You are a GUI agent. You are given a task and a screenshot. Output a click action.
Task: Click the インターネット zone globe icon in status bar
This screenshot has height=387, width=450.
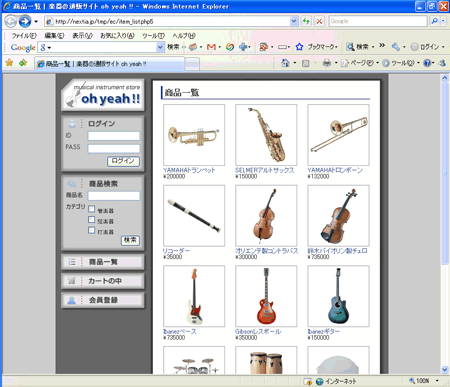319,381
